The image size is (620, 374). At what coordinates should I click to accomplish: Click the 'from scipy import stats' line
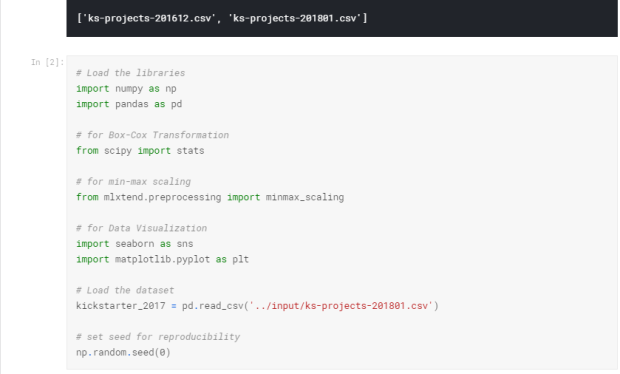pyautogui.click(x=140, y=151)
